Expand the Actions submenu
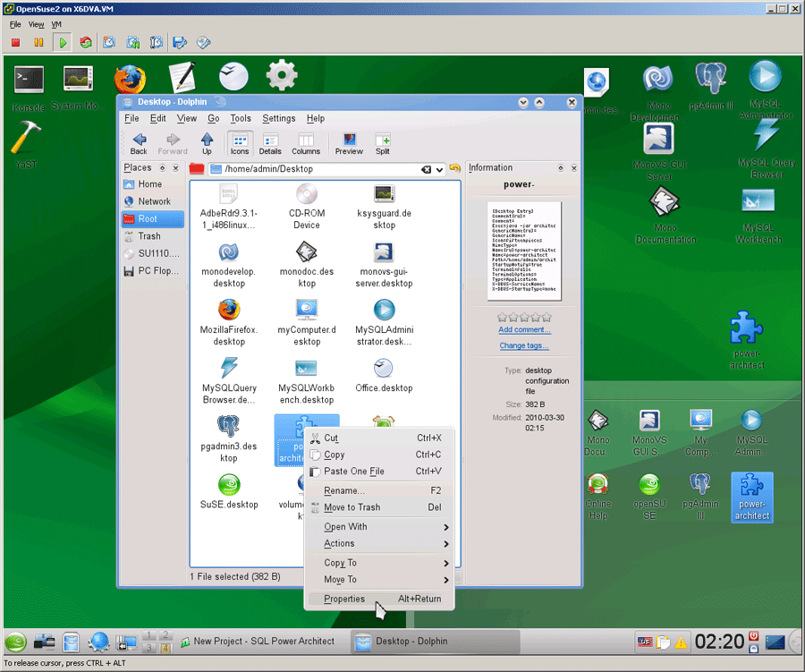Image resolution: width=805 pixels, height=672 pixels. tap(379, 543)
